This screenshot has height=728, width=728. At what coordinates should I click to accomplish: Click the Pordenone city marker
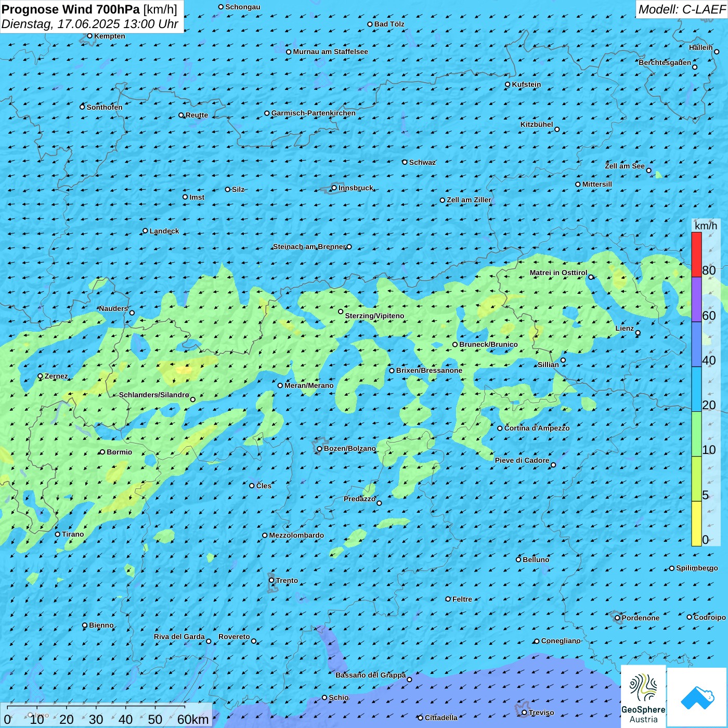click(617, 618)
